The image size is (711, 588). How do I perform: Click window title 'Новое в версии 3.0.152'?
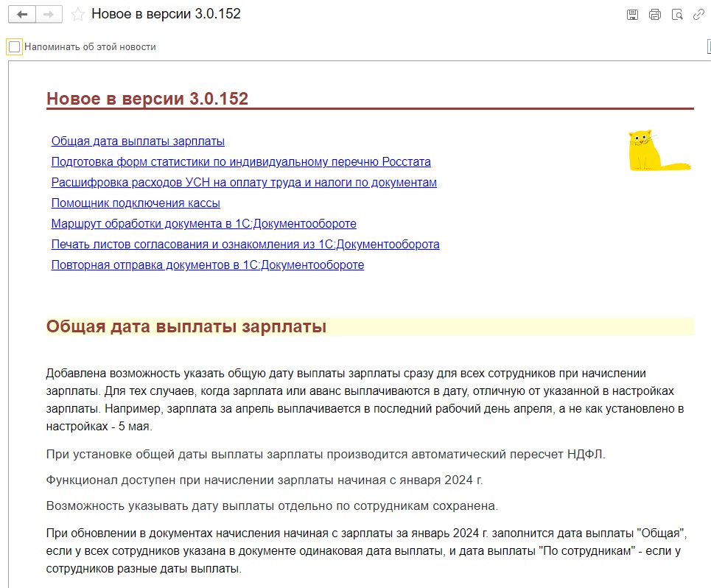(166, 14)
